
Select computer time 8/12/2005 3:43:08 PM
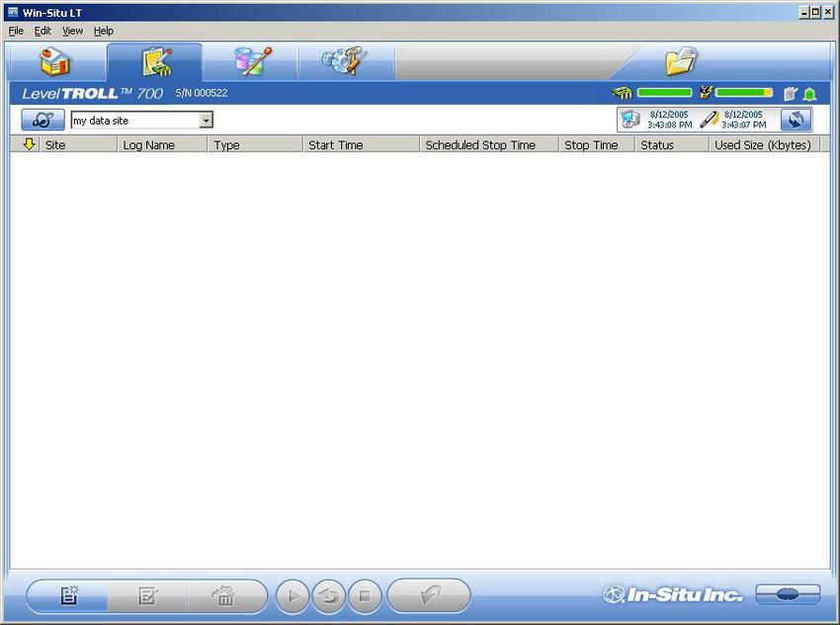[670, 120]
